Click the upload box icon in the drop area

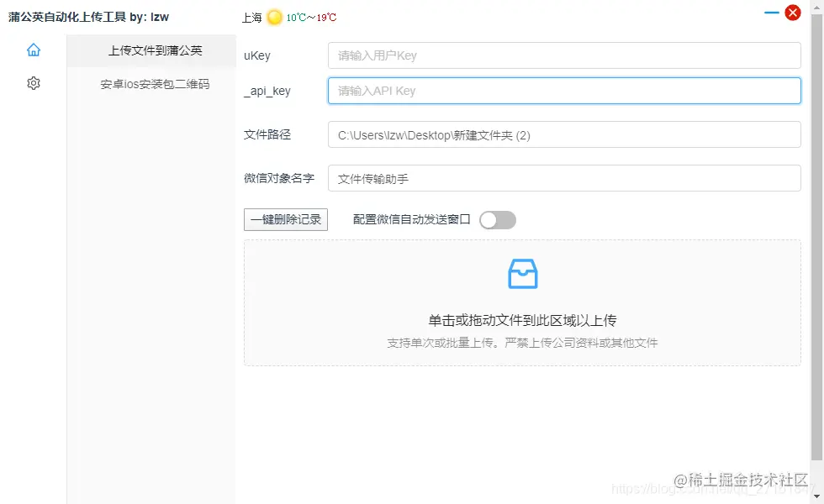click(522, 272)
